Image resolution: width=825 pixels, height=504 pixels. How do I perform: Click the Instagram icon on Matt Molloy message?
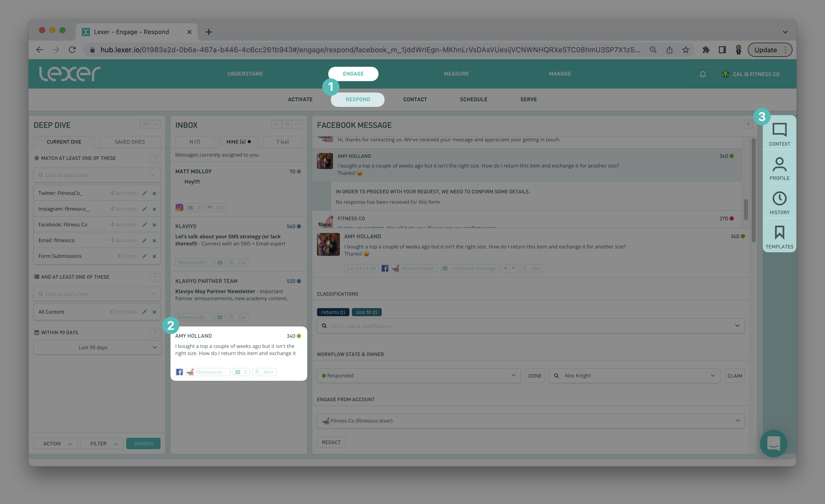(x=180, y=207)
